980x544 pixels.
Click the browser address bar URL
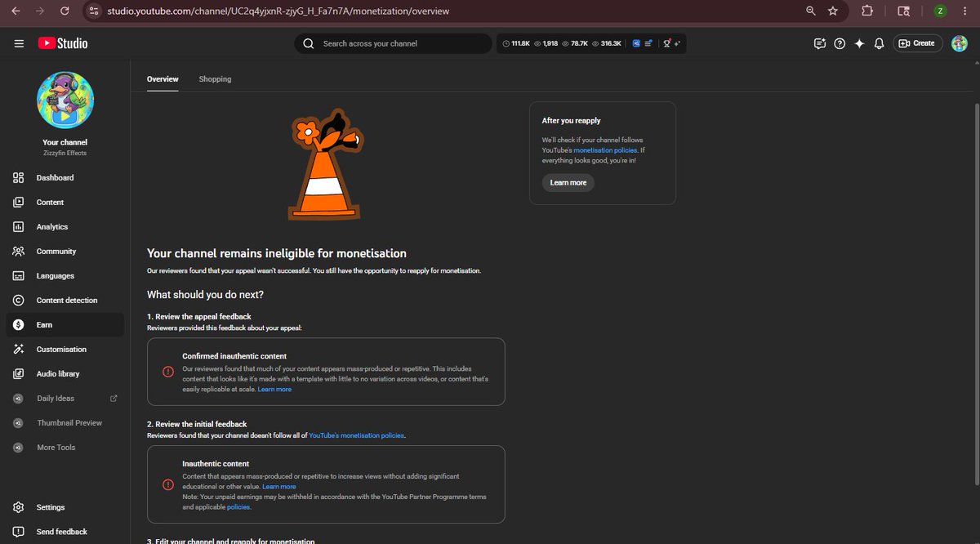(278, 11)
